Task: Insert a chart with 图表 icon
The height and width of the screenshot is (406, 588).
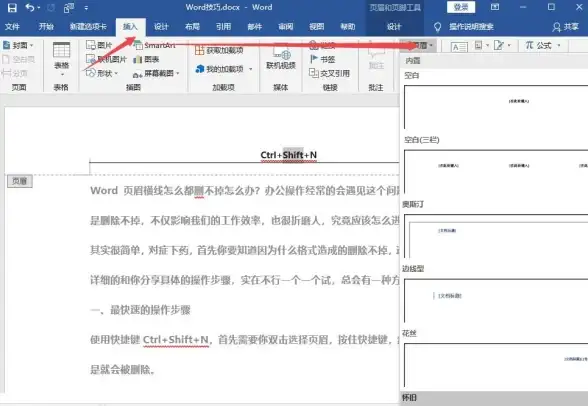Action: click(x=138, y=59)
